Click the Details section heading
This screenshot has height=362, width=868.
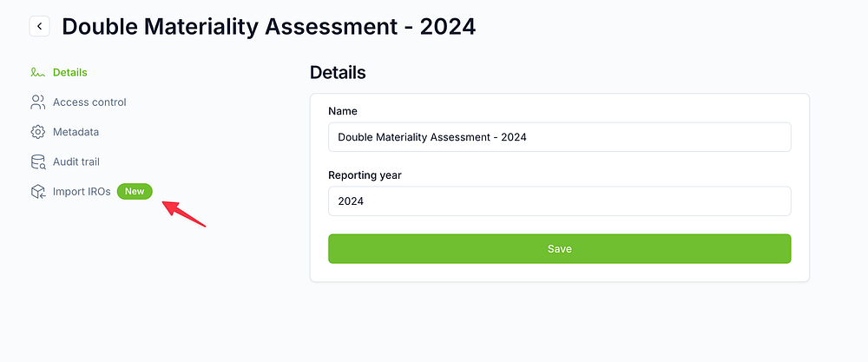pyautogui.click(x=338, y=73)
